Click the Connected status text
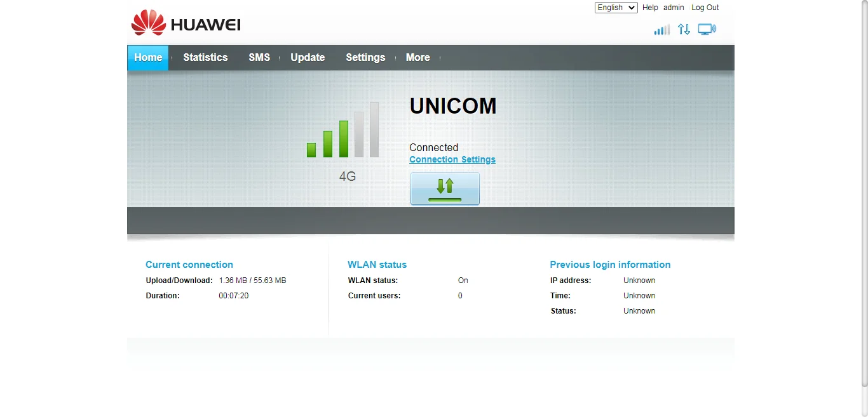868x417 pixels. [x=434, y=147]
